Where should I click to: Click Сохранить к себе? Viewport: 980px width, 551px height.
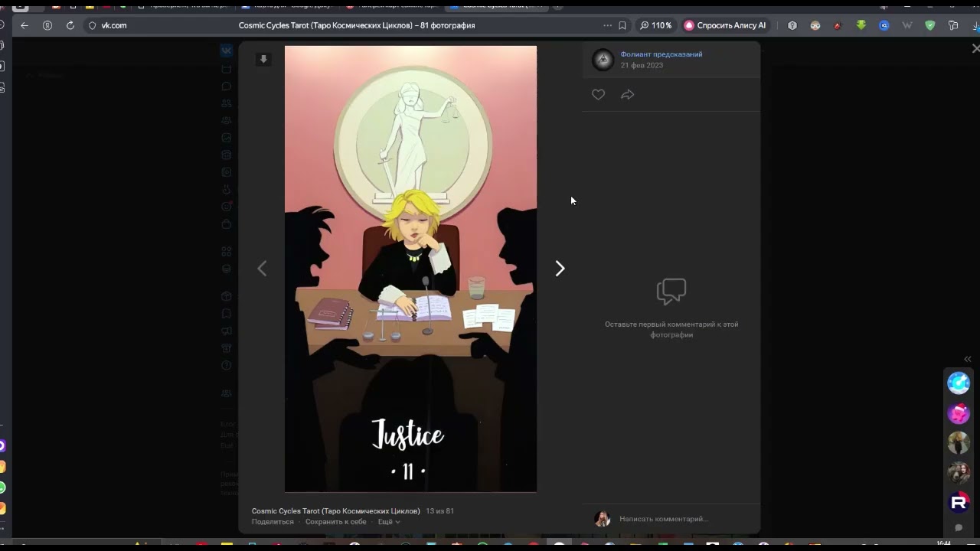coord(336,522)
